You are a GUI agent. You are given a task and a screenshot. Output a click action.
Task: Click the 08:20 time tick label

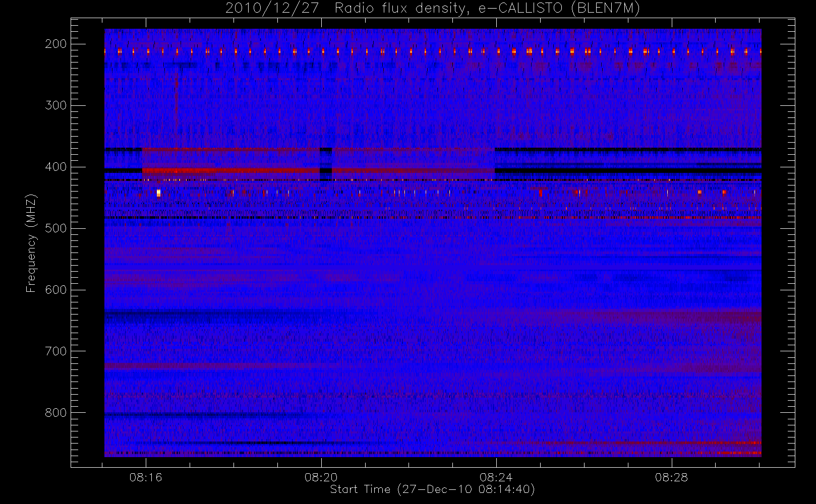321,477
